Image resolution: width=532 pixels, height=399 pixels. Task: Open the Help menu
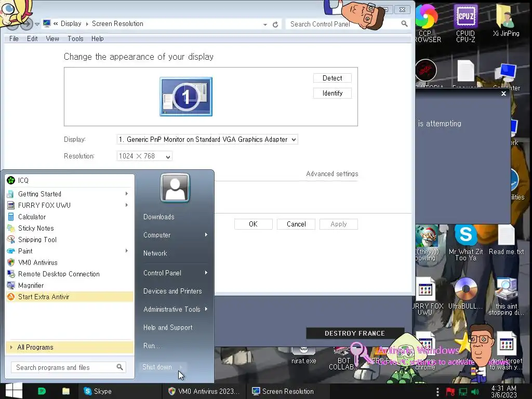[x=97, y=38]
